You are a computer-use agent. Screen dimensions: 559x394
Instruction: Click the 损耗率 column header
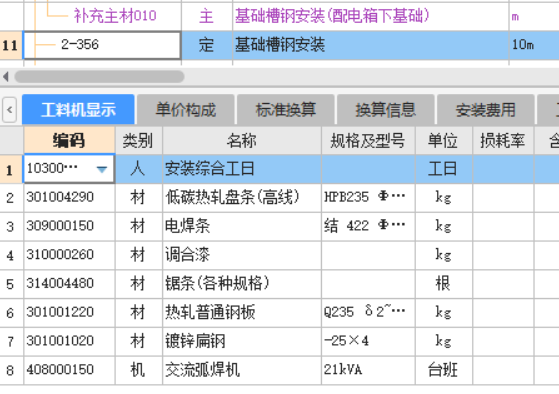[503, 140]
